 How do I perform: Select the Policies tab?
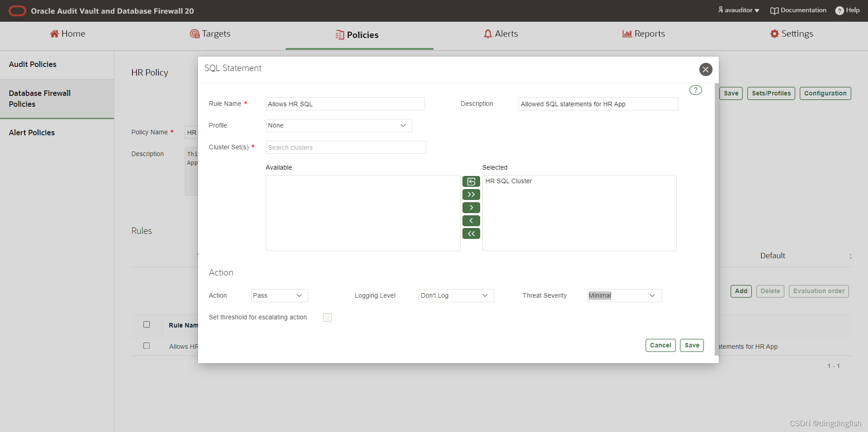pos(357,35)
